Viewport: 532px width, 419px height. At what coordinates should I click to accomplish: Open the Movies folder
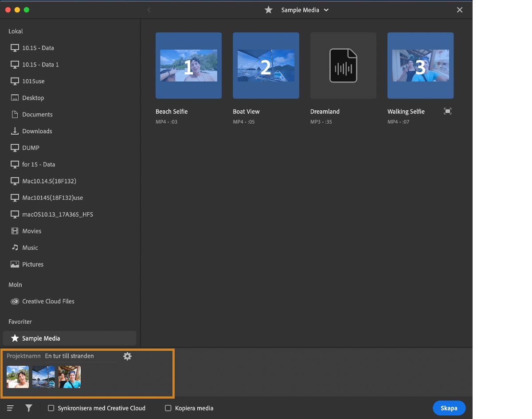point(31,231)
